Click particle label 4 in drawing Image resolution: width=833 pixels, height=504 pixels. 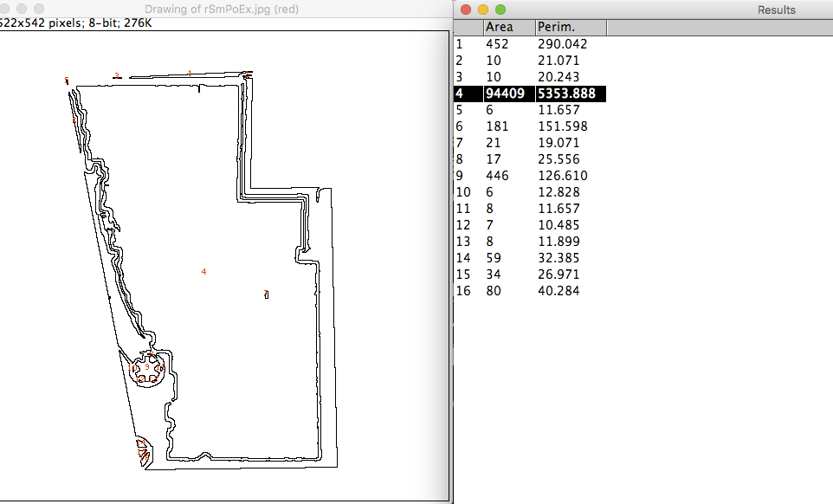203,271
